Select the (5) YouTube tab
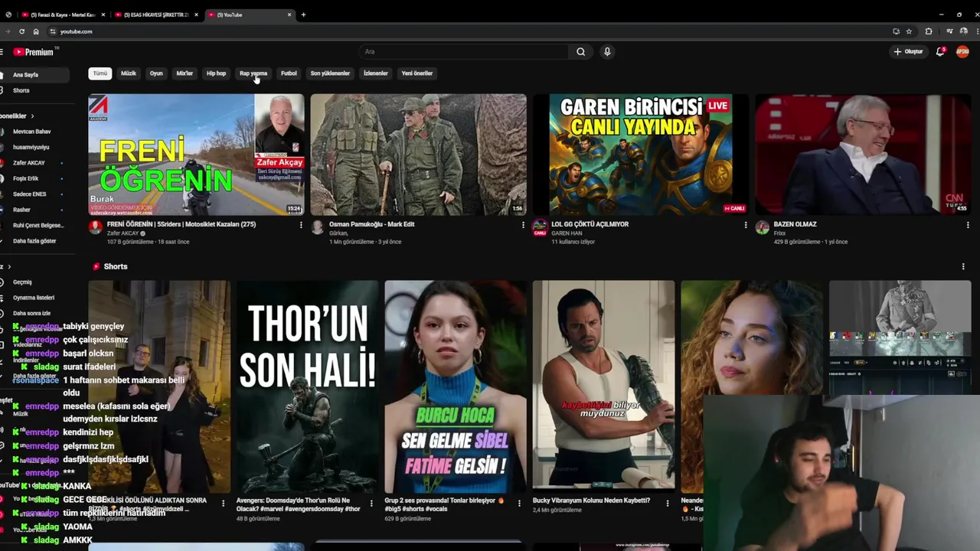The height and width of the screenshot is (551, 980). click(250, 15)
